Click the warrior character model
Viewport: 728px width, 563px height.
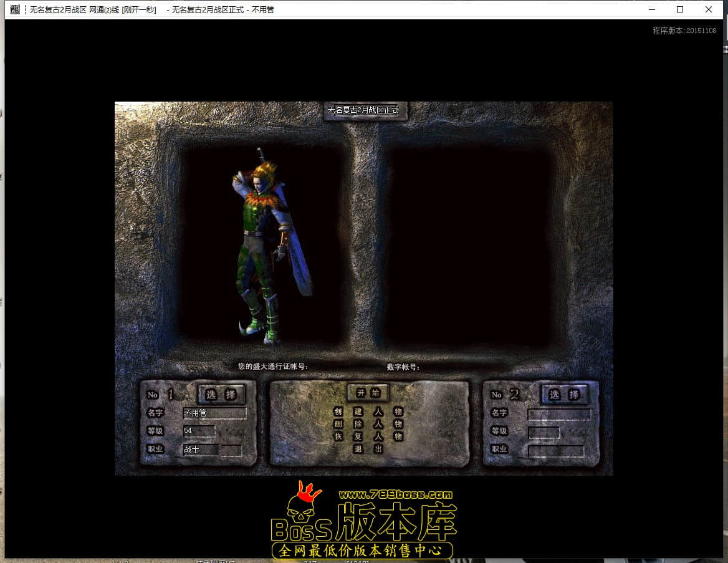268,249
